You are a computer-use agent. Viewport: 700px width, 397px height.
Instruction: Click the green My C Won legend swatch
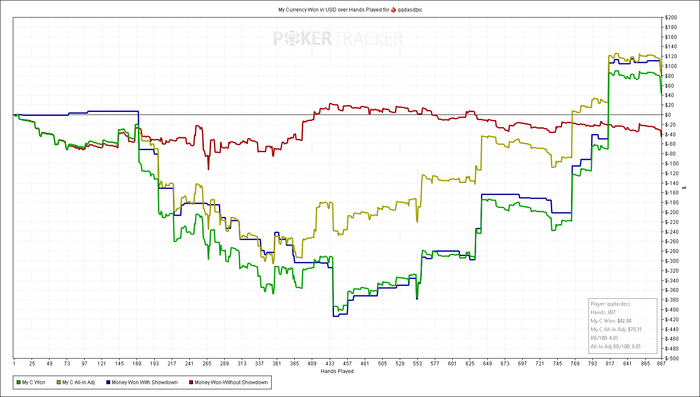click(x=18, y=382)
